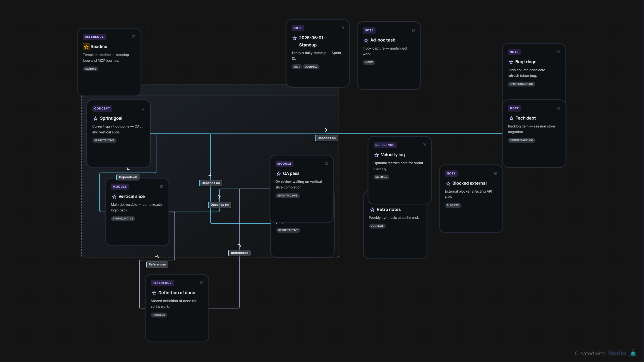Toggle star on Retro notes card
This screenshot has width=644, height=362.
click(372, 210)
